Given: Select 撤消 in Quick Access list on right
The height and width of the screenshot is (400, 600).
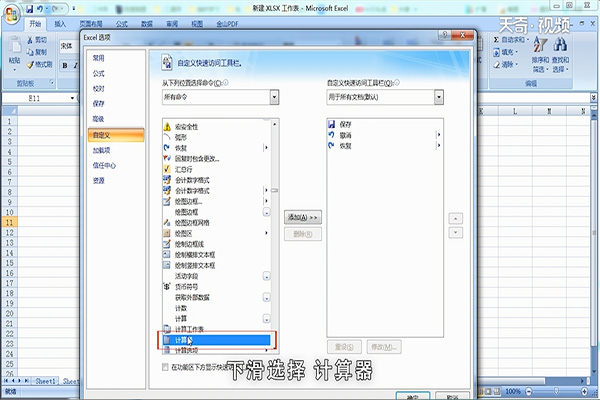Looking at the screenshot, I should click(x=384, y=135).
